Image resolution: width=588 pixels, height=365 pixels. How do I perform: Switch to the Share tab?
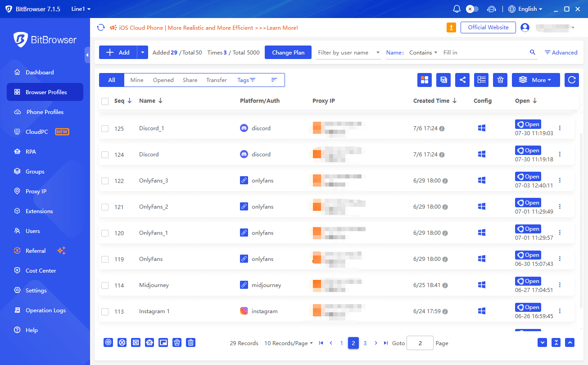tap(190, 80)
